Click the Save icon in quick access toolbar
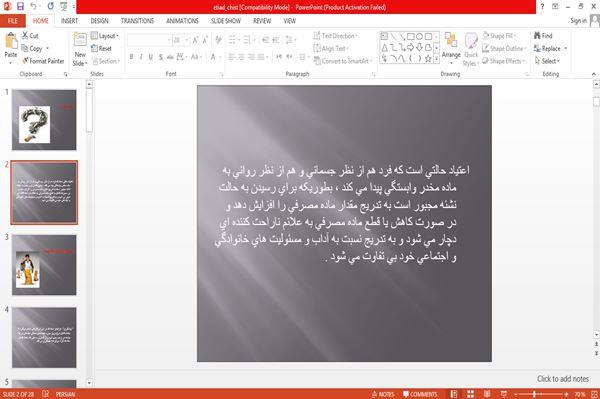Viewport: 600px width, 399px height. (x=20, y=6)
